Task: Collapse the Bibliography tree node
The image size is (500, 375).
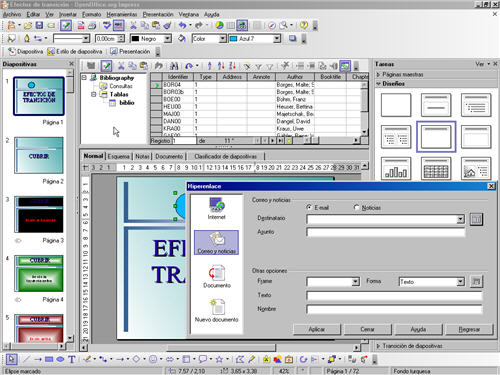Action: [85, 77]
